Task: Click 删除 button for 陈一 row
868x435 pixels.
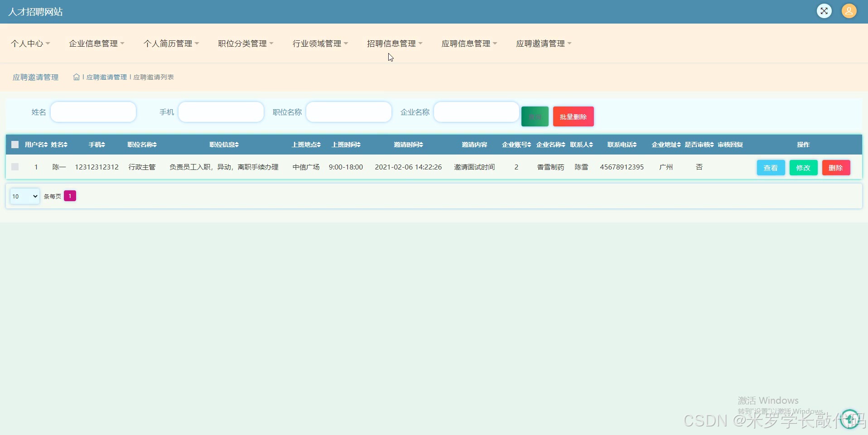Action: coord(836,168)
